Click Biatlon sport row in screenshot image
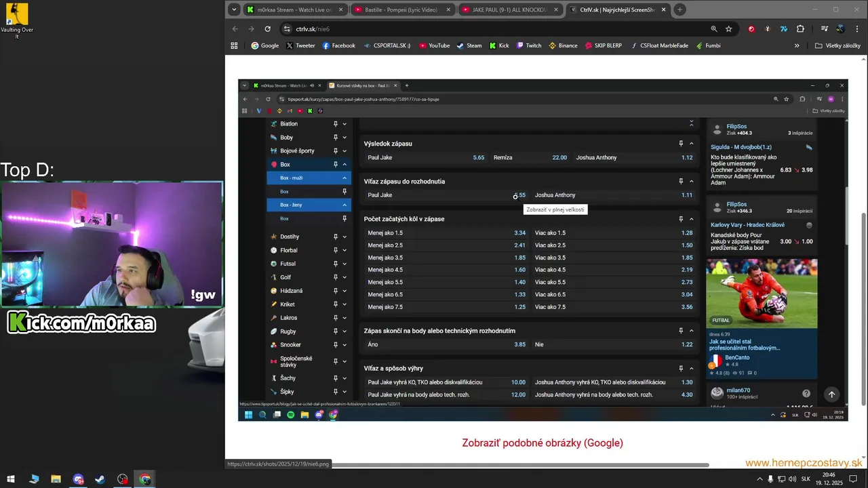 309,124
